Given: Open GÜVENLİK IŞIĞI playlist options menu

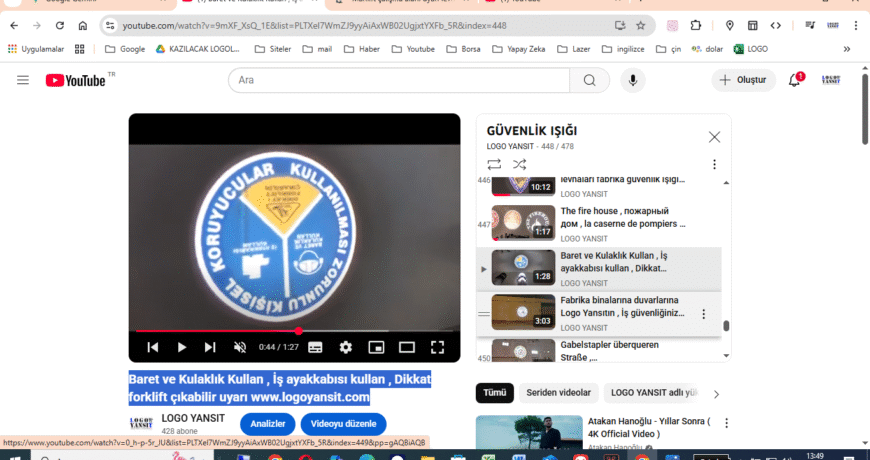Looking at the screenshot, I should point(714,164).
